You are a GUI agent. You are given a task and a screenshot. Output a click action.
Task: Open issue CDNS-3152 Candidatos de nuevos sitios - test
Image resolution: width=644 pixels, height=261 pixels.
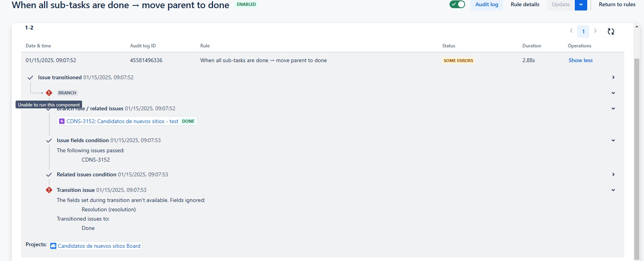coord(122,121)
